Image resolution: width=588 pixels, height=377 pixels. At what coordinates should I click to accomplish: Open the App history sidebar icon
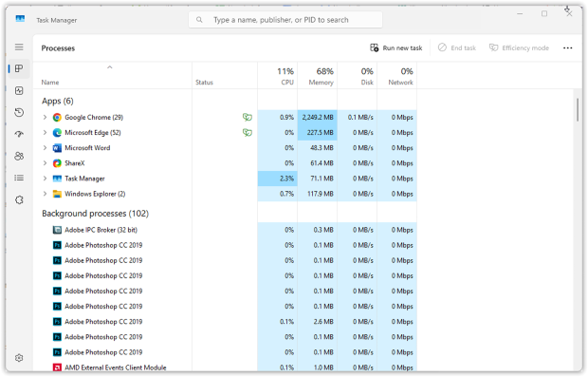pyautogui.click(x=19, y=112)
